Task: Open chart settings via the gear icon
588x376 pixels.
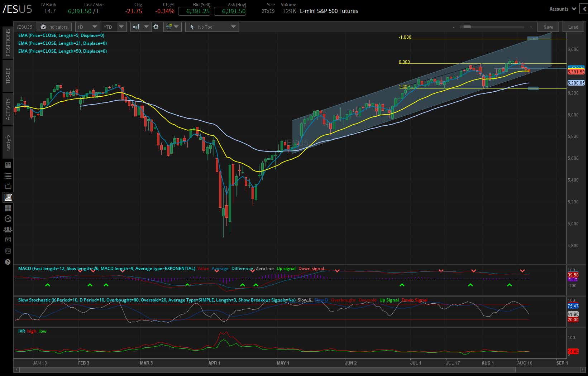Action: click(156, 26)
